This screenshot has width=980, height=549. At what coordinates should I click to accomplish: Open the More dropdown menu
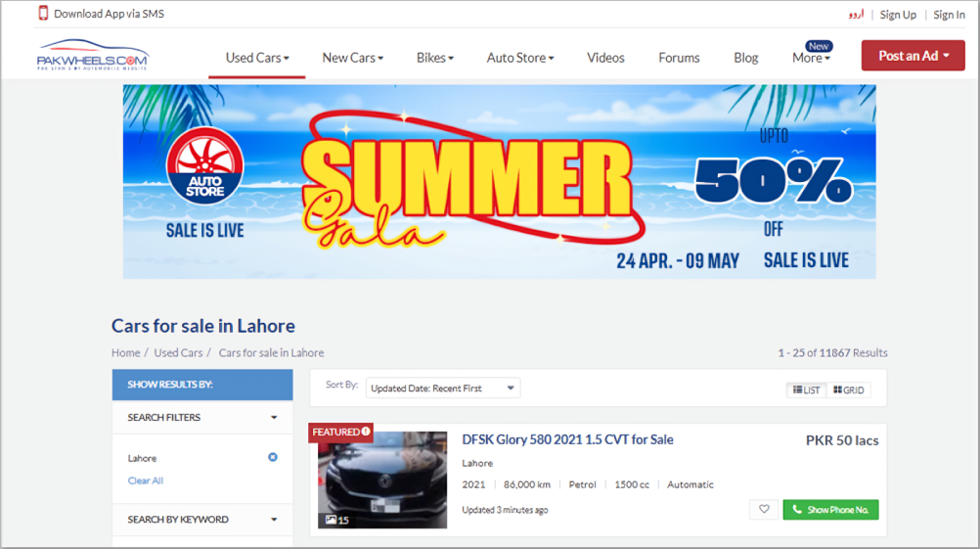811,58
